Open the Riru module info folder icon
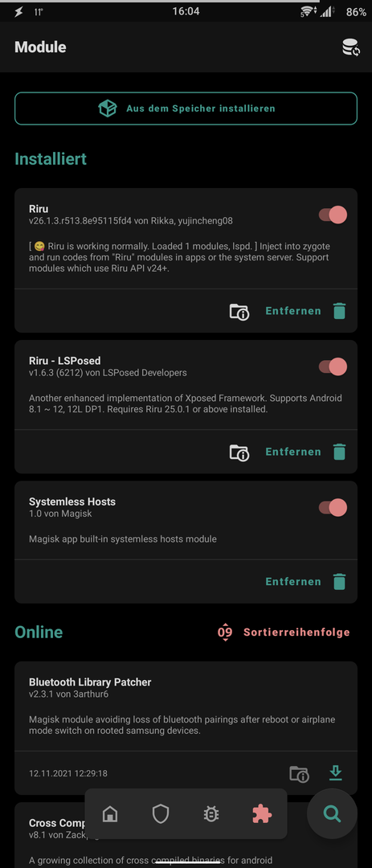The image size is (372, 868). coord(239,312)
